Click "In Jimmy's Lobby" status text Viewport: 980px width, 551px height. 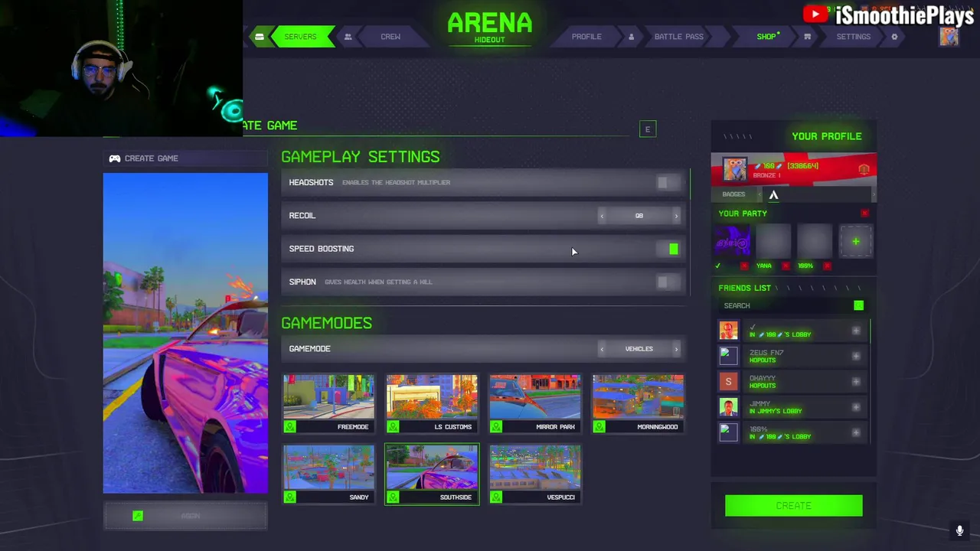click(776, 411)
